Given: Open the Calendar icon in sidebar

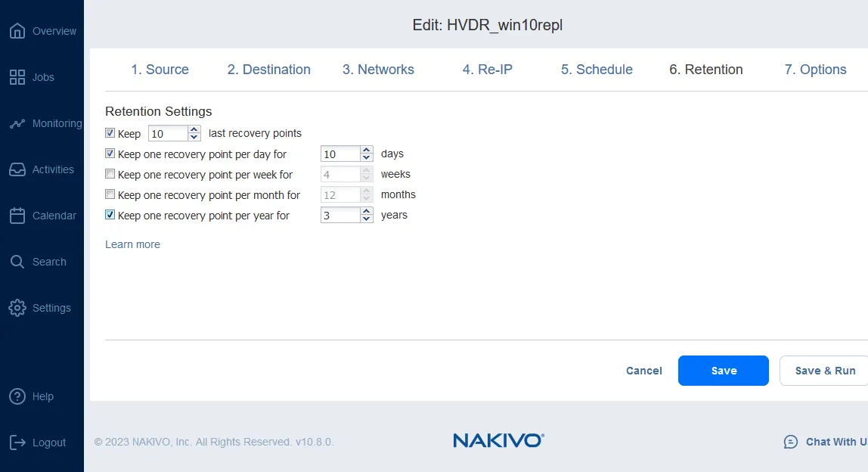Looking at the screenshot, I should (17, 216).
